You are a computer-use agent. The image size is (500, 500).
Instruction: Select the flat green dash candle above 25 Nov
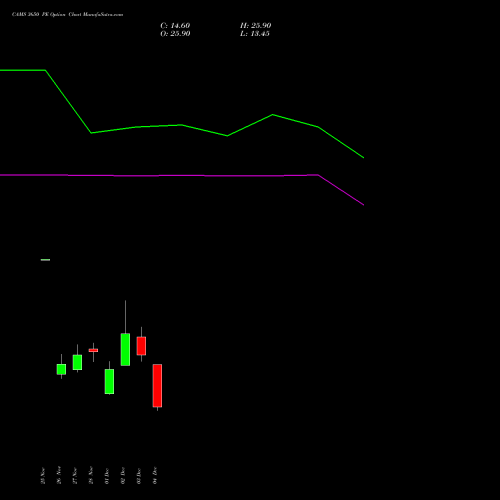[45, 260]
